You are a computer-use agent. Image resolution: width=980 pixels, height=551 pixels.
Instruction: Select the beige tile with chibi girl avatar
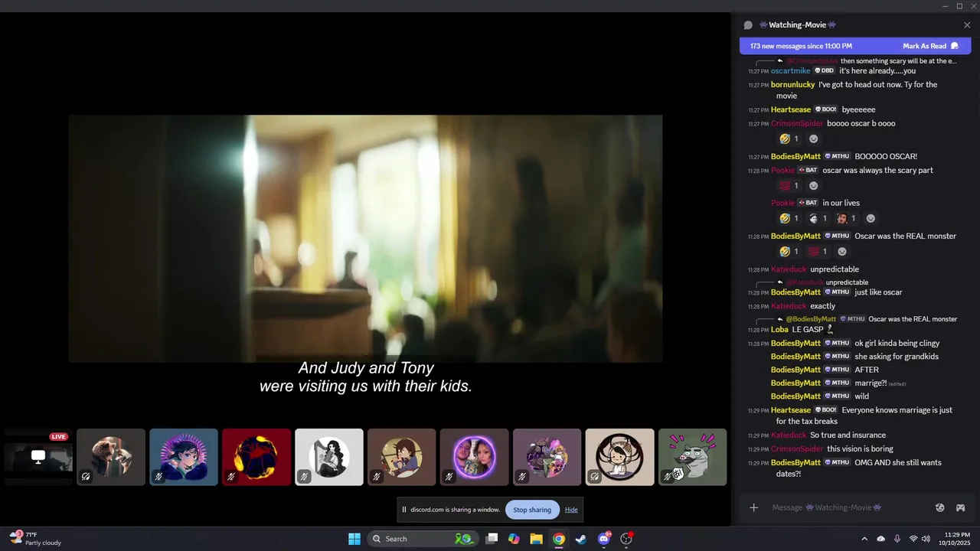click(x=620, y=457)
